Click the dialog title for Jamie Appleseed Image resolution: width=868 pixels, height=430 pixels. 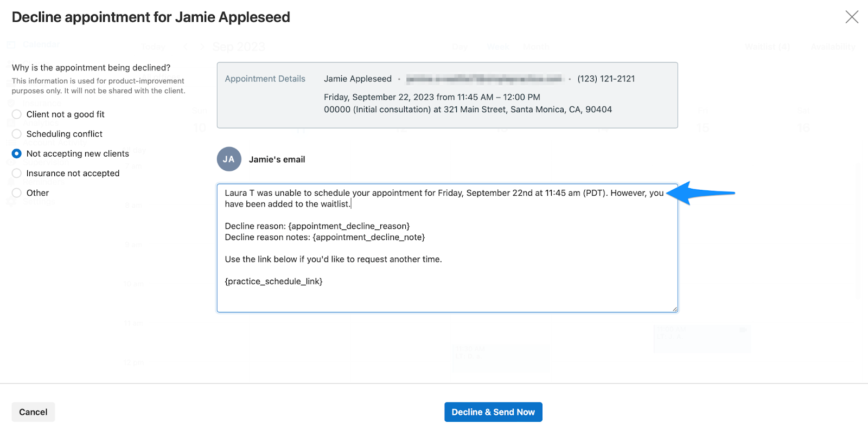click(x=151, y=17)
